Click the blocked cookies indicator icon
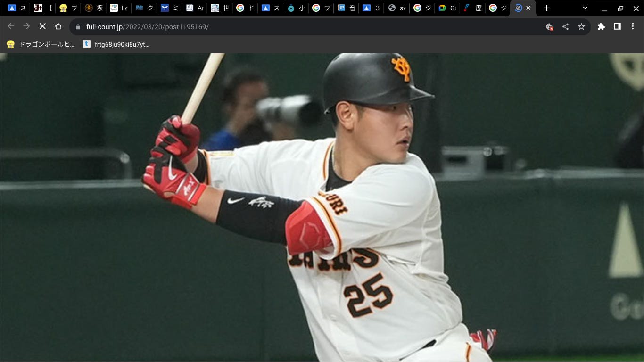This screenshot has height=362, width=644. (549, 26)
